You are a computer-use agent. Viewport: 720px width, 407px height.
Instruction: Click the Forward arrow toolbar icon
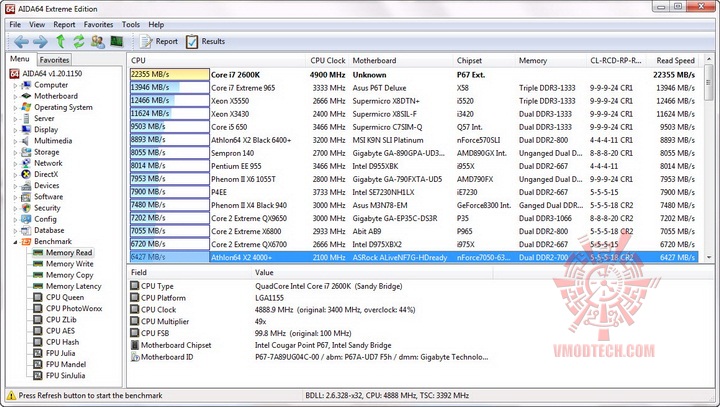click(40, 42)
